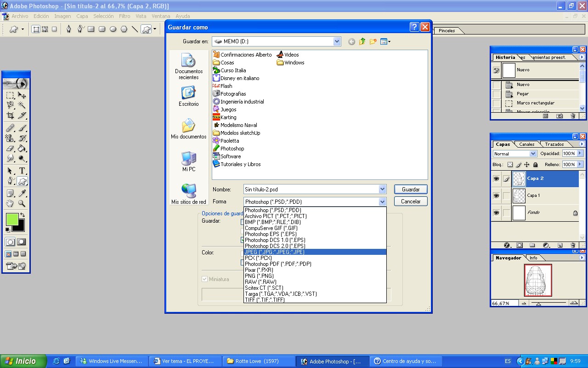Choose the Line shape in options bar
588x368 pixels.
point(135,29)
